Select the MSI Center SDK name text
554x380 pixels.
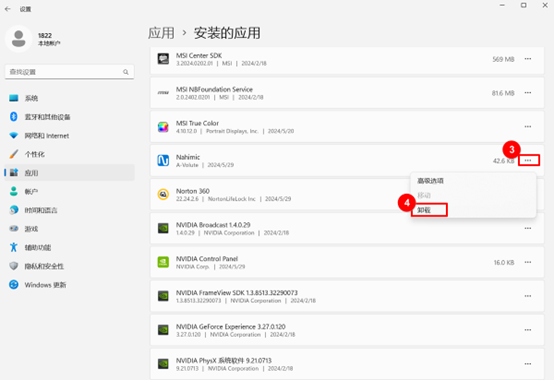point(199,55)
